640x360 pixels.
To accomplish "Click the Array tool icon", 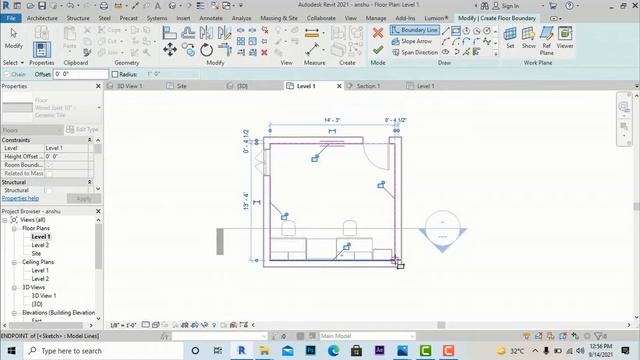I will coord(241,41).
